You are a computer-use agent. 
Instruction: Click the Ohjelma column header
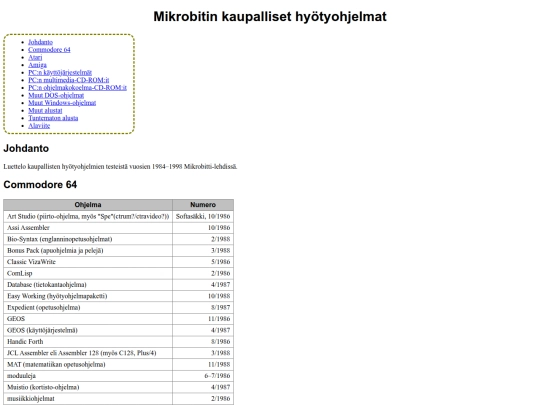88,205
